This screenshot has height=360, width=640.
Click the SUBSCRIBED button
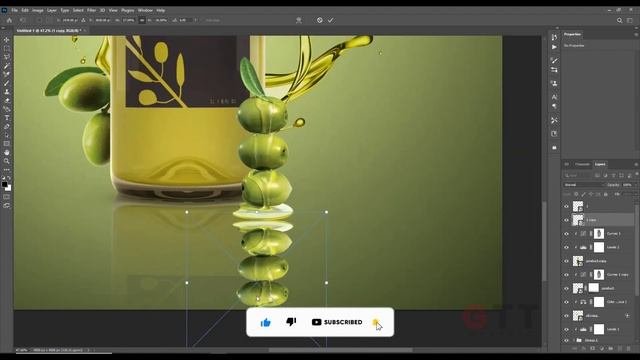coord(337,322)
